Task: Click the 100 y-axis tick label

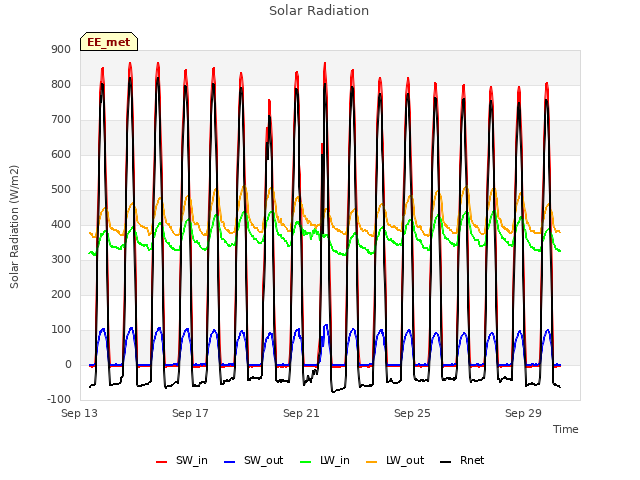Action: point(61,329)
